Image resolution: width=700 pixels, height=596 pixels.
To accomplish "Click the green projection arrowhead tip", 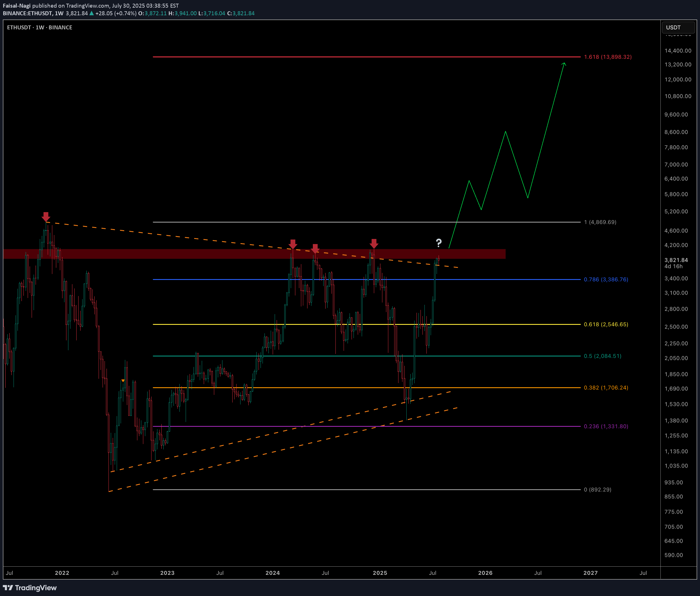I will (564, 64).
